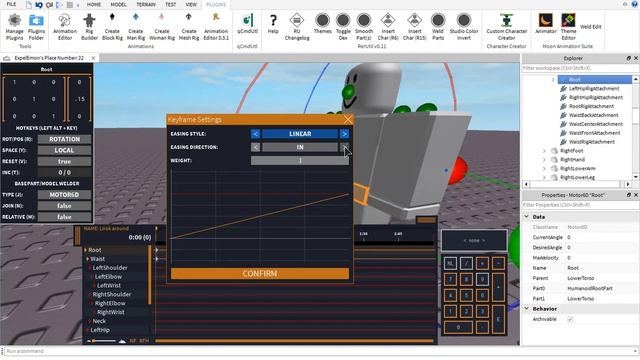Image resolution: width=640 pixels, height=360 pixels.
Task: Collapse the Behavior properties section
Action: [527, 309]
